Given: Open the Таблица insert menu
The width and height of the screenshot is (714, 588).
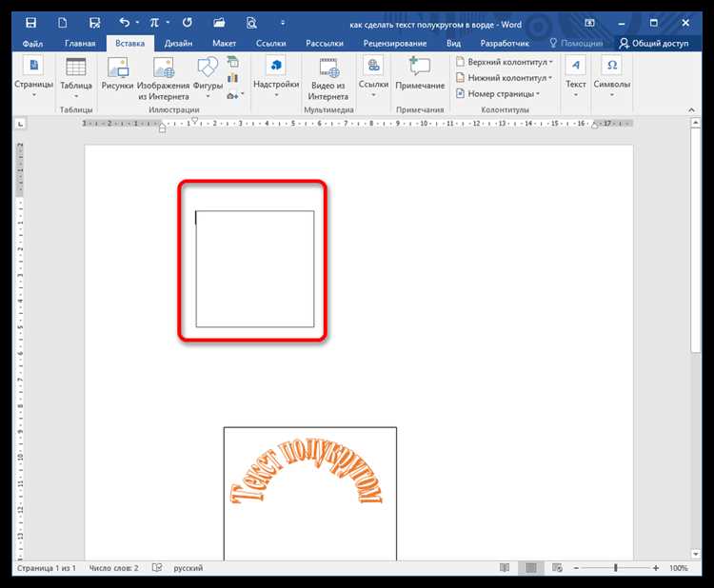Looking at the screenshot, I should click(x=76, y=77).
